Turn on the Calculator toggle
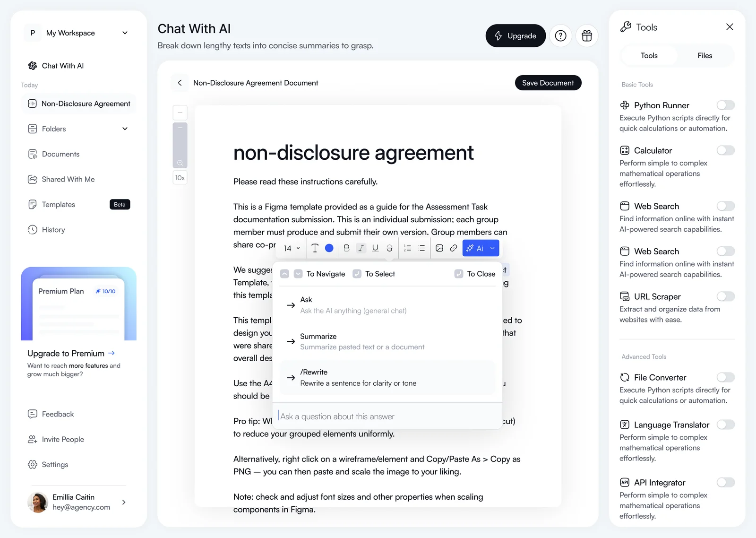Image resolution: width=756 pixels, height=538 pixels. 725,150
